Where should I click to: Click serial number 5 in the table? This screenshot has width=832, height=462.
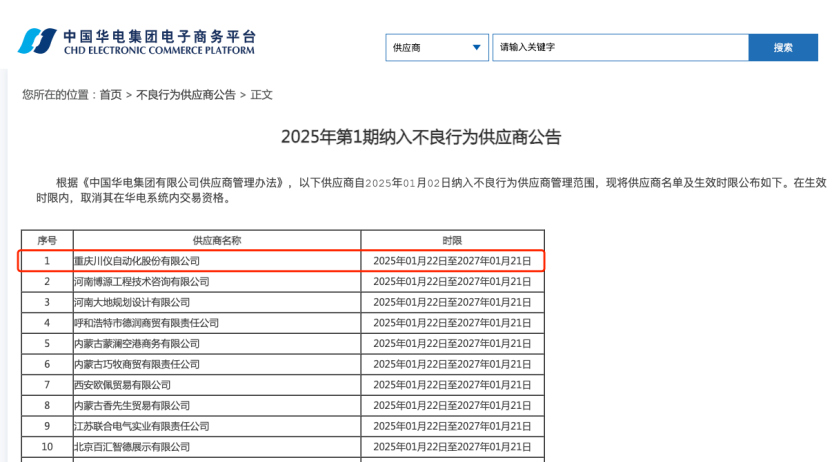click(x=47, y=344)
